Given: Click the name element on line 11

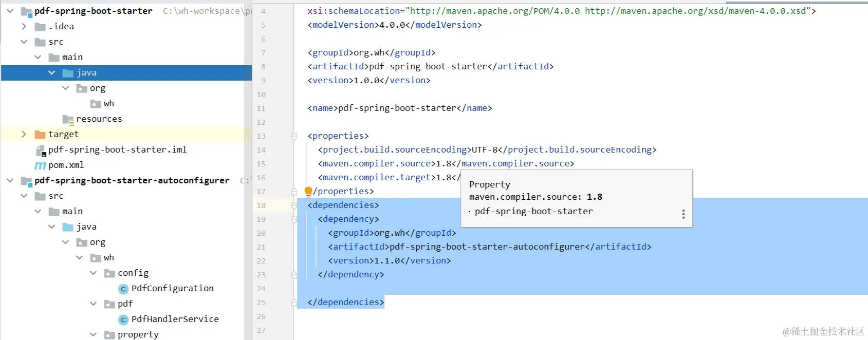Looking at the screenshot, I should 400,108.
